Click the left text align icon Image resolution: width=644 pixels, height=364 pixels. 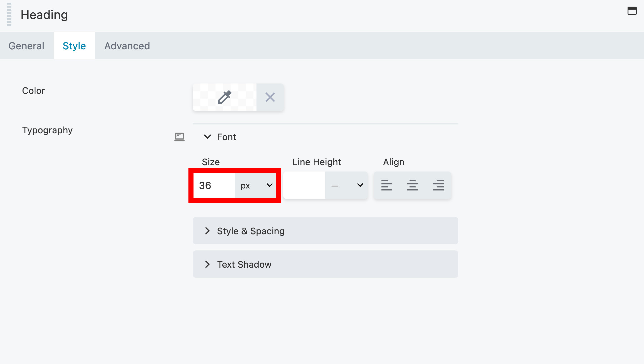tap(386, 185)
